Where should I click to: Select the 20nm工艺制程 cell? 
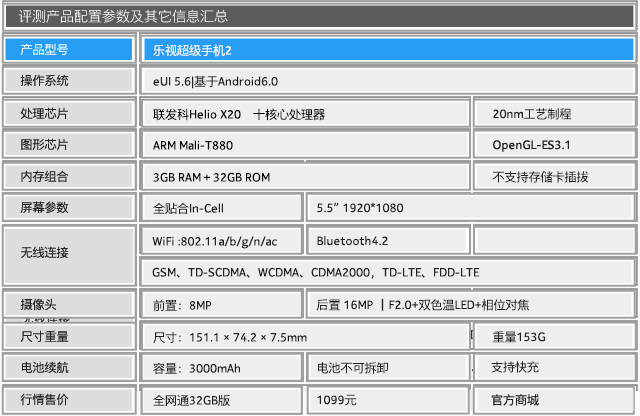[x=553, y=114]
